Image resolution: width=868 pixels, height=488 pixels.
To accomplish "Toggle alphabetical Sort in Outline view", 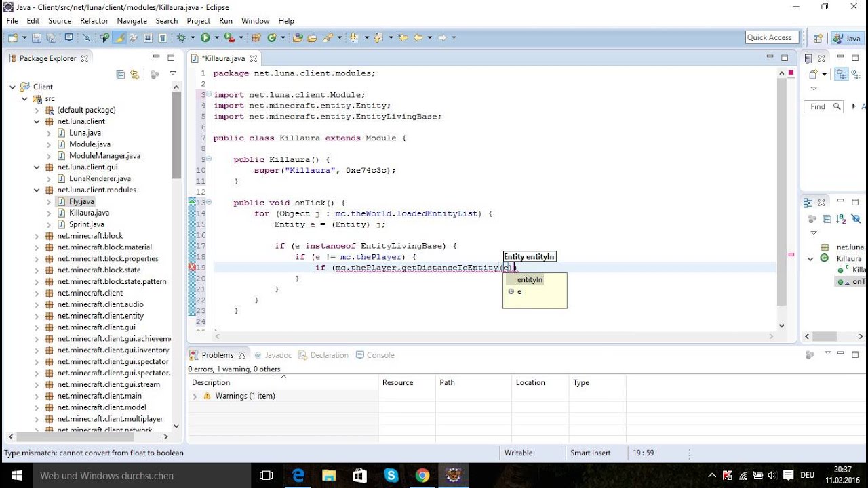I will pos(841,219).
